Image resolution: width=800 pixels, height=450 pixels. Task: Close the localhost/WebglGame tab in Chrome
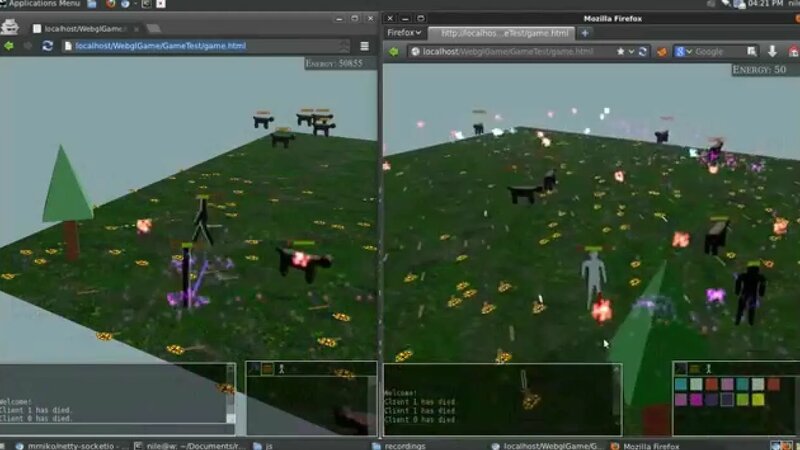tap(136, 29)
